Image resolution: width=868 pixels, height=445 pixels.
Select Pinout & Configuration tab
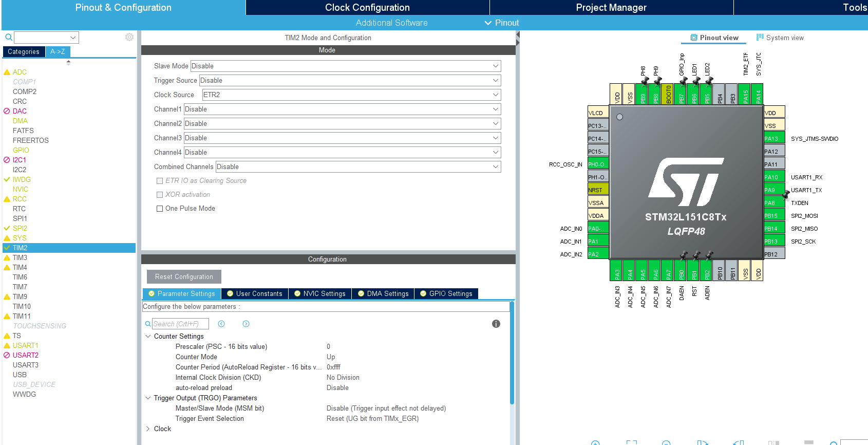click(x=123, y=7)
